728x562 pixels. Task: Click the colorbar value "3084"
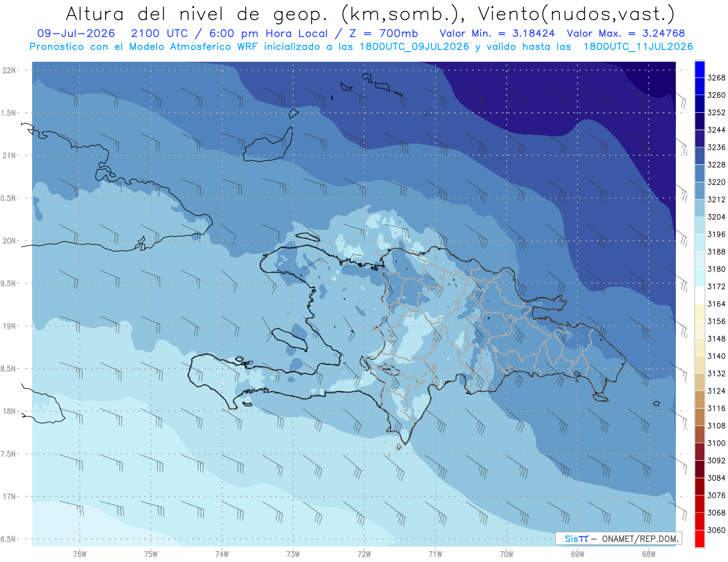pos(716,478)
